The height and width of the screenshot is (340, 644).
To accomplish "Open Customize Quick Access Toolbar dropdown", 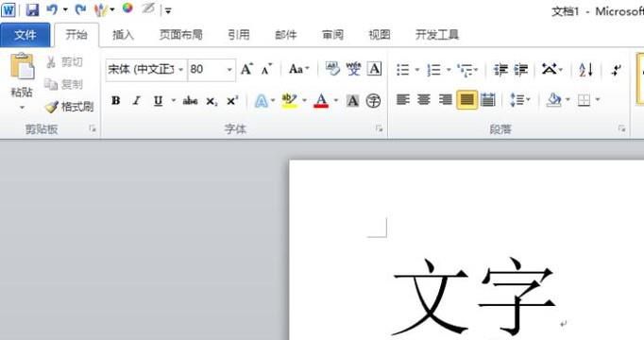I will (x=168, y=10).
